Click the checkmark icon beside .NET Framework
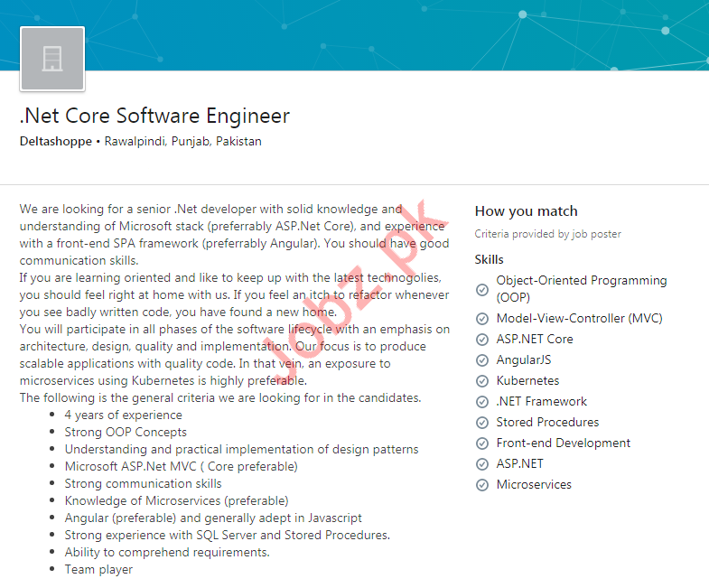Viewport: 709px width, 588px height. [482, 402]
